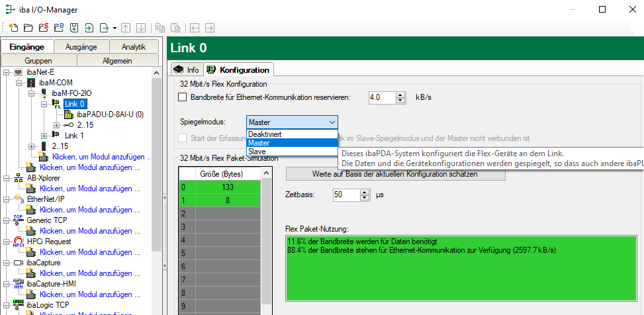Enable bandwidth reservation for Ethernet communication checkbox

(x=183, y=98)
